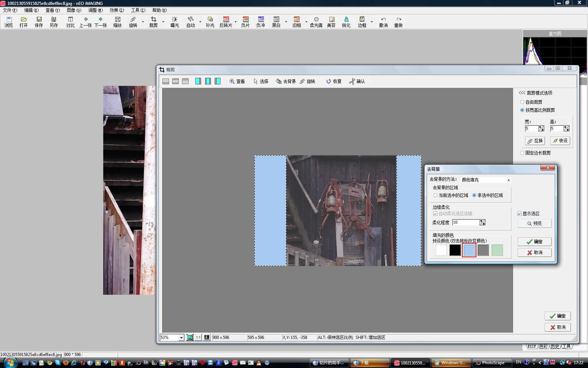Select 当前选中的区域 radio button
The image size is (588, 368).
(x=435, y=195)
